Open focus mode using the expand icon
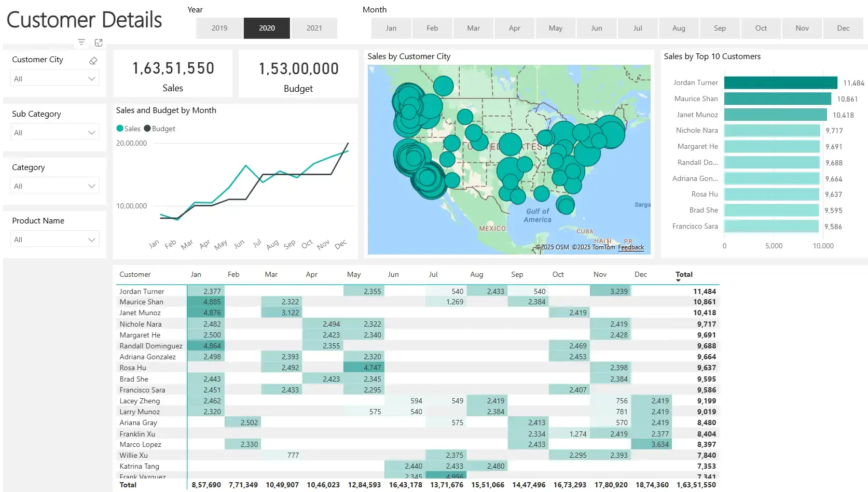This screenshot has height=492, width=868. [99, 42]
